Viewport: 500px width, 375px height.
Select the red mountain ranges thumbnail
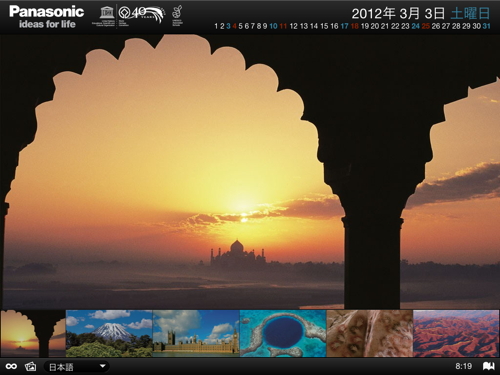pos(456,333)
